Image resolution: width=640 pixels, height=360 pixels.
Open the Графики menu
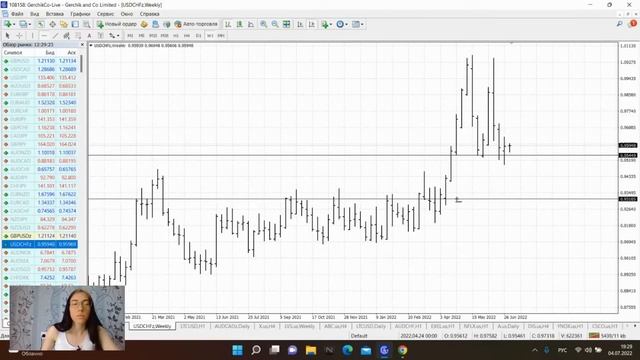pos(80,14)
